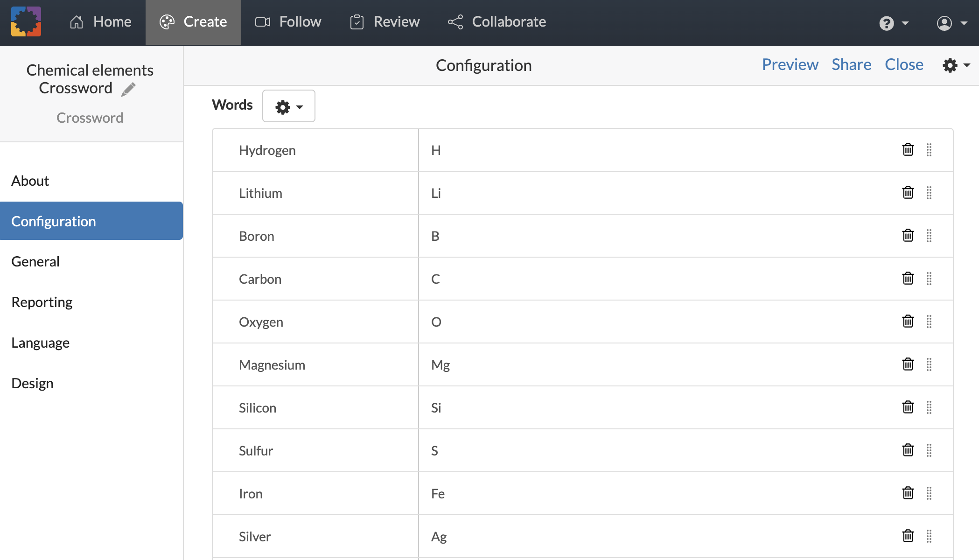This screenshot has height=560, width=979.
Task: Edit the crossword title using the pencil icon
Action: click(x=129, y=89)
